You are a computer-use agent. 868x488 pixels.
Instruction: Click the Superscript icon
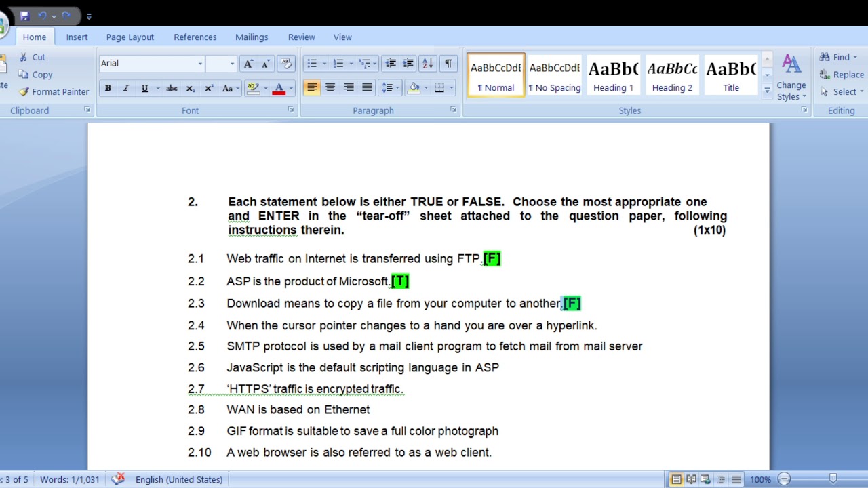(x=209, y=88)
